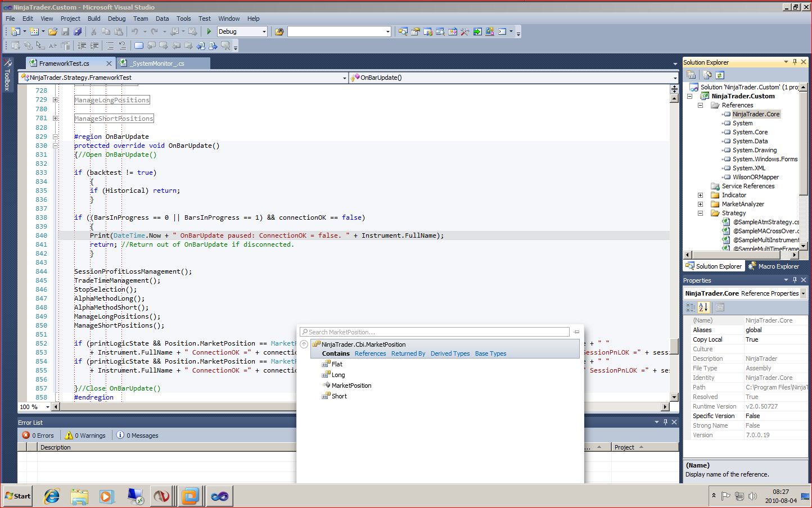Expand the collapsed ManageLongPositions region

(55, 99)
